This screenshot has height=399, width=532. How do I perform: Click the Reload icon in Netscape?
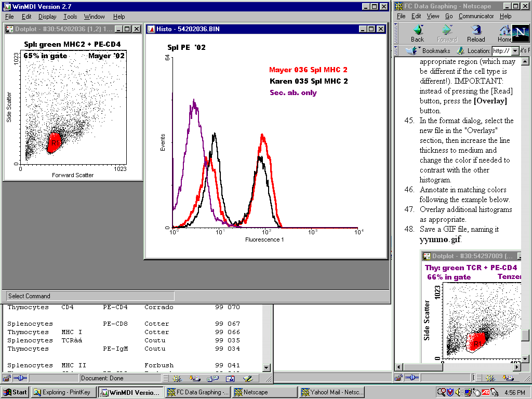[x=476, y=33]
